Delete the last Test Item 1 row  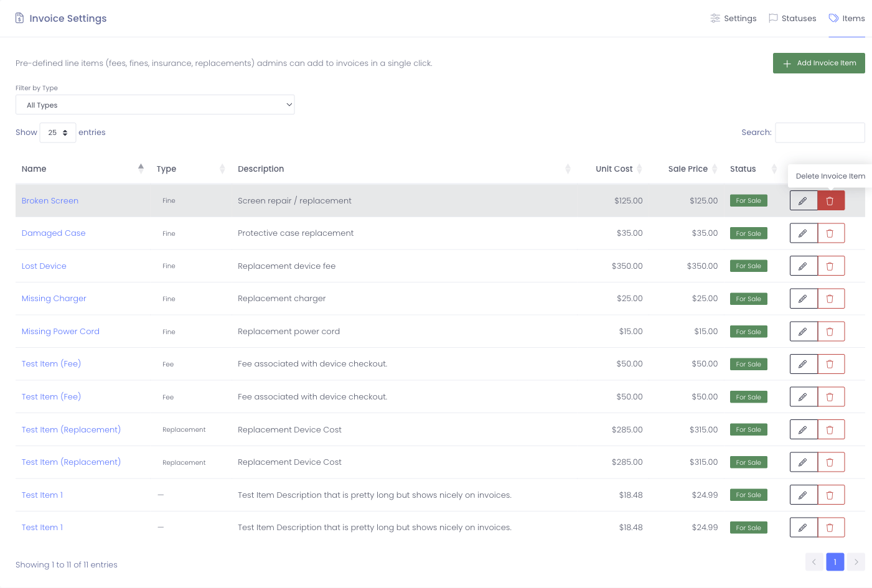click(831, 528)
